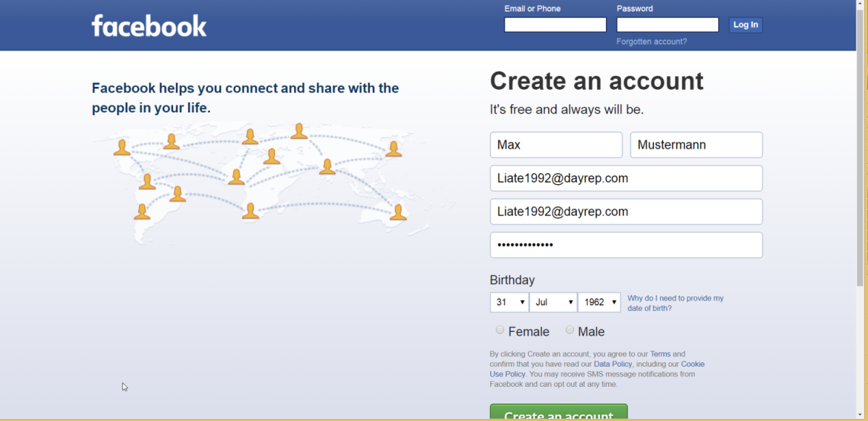Open the Forgotten account? link
The height and width of the screenshot is (421, 868).
point(652,41)
